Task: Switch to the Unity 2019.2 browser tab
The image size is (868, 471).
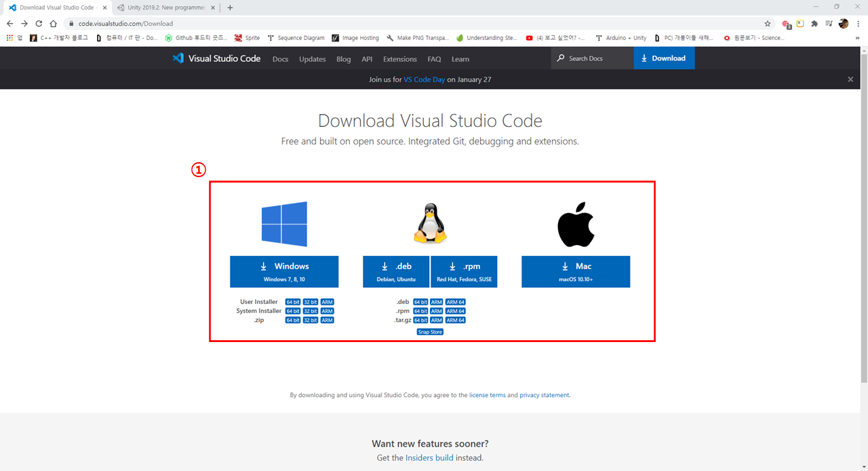Action: tap(164, 7)
